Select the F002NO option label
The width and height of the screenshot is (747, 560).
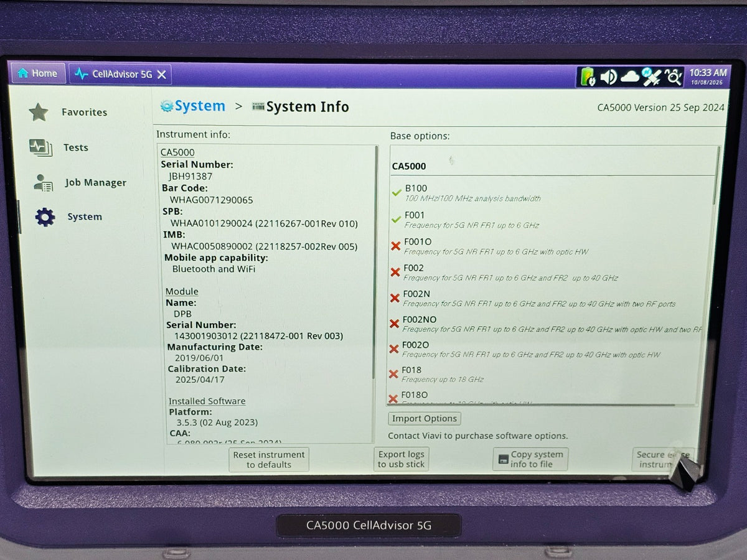click(x=420, y=319)
